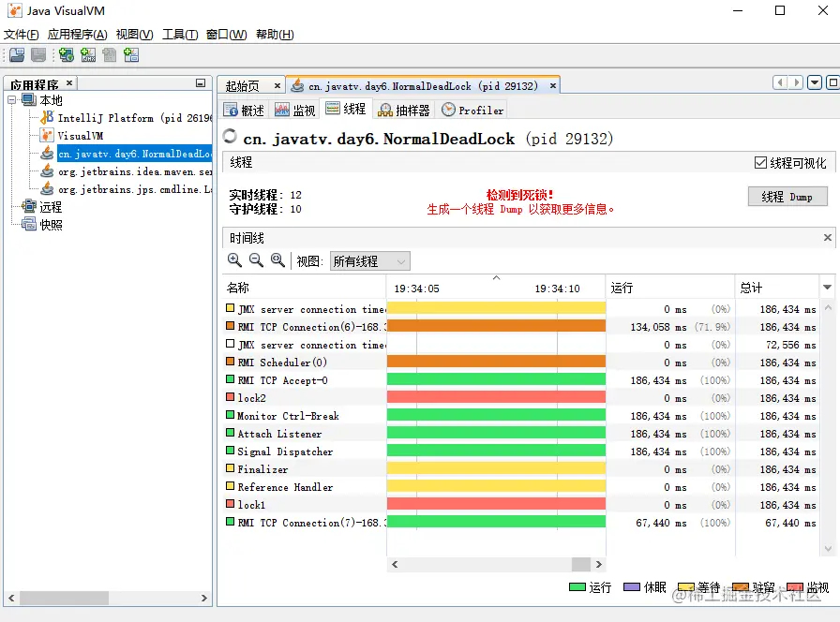This screenshot has height=622, width=840.
Task: Open the 所有线程 view dropdown
Action: (x=369, y=261)
